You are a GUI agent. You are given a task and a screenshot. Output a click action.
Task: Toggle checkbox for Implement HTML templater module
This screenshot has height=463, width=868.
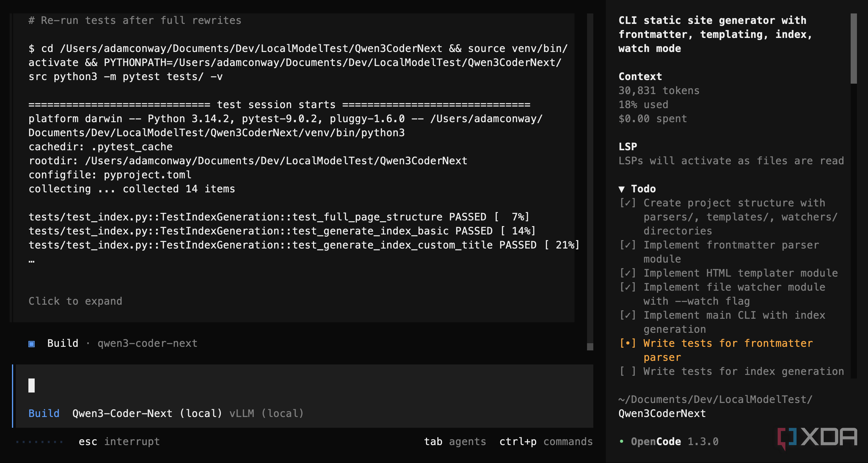click(628, 273)
